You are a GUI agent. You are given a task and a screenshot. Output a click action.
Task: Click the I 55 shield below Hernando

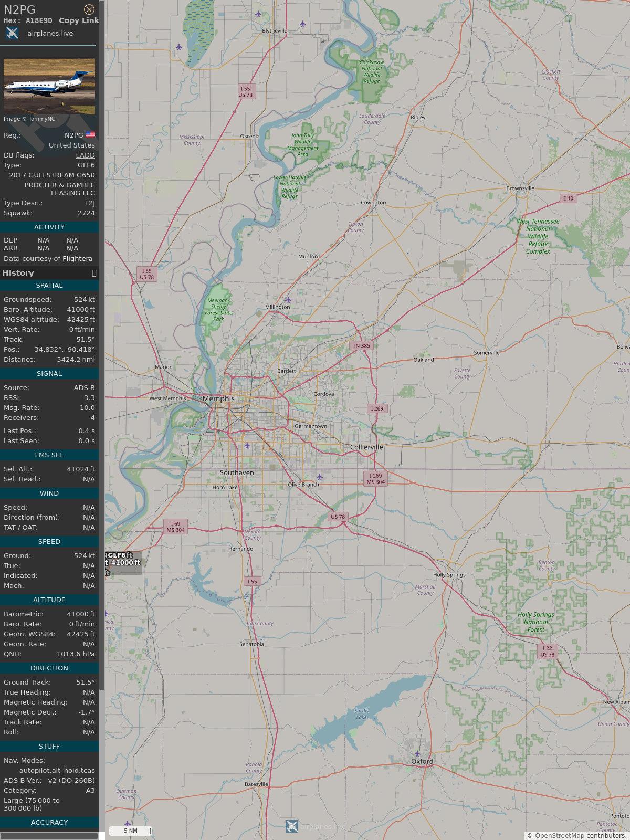[253, 581]
